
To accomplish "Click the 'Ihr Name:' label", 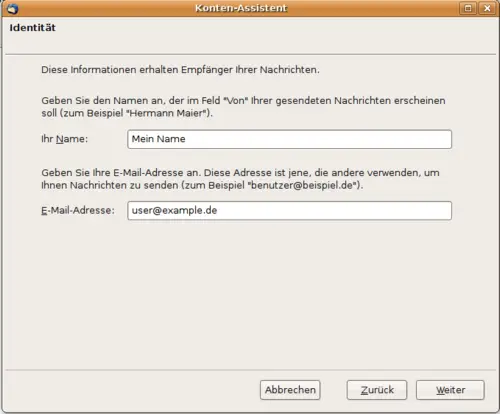I will tap(65, 139).
